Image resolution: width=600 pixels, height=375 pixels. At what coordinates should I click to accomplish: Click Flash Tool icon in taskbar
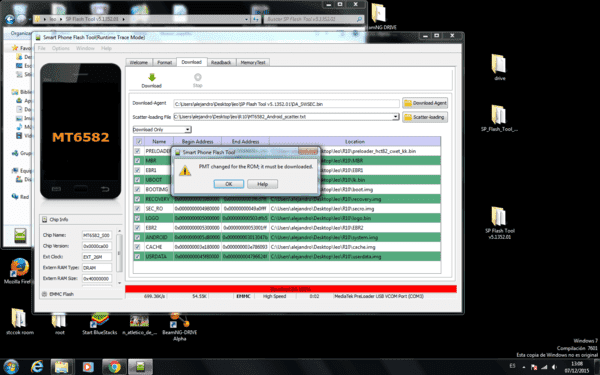click(x=140, y=367)
